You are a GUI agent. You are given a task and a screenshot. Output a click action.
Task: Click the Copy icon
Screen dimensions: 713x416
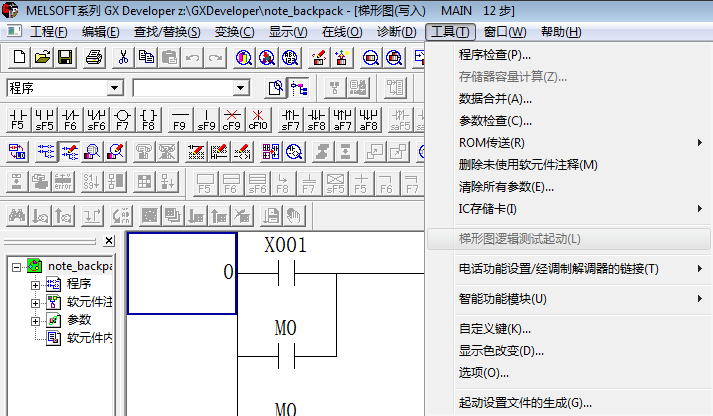coord(146,58)
